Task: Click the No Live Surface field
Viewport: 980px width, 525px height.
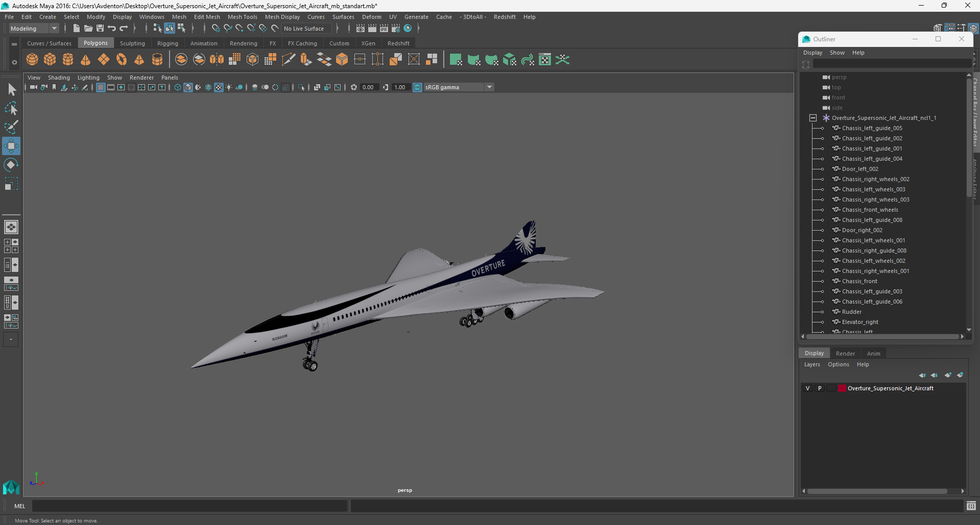Action: coord(306,29)
